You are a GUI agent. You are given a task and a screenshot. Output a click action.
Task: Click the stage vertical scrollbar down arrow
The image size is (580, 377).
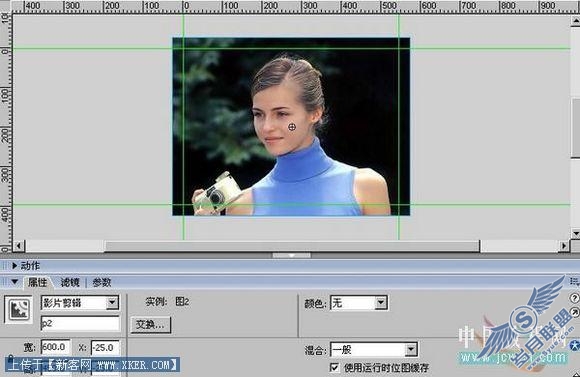coord(576,233)
